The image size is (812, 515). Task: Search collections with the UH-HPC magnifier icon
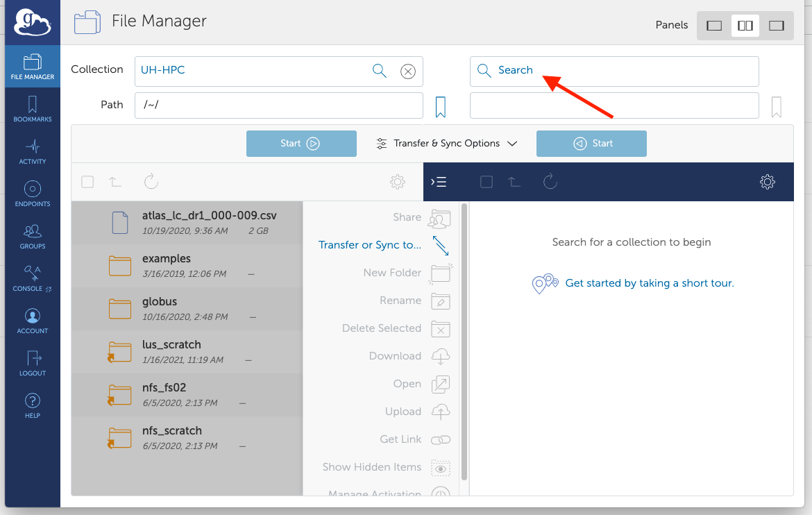click(x=380, y=71)
